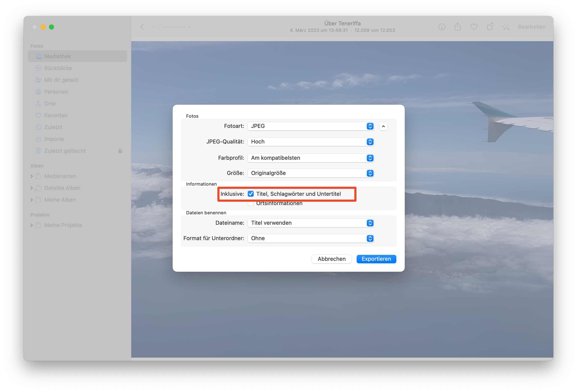The height and width of the screenshot is (392, 577).
Task: Click the zoom slider knob
Action: [x=161, y=27]
